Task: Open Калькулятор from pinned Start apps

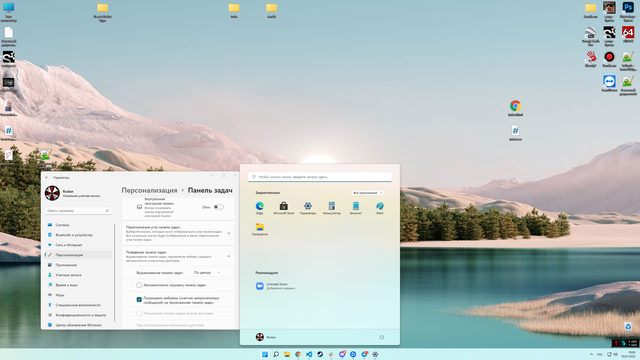Action: coord(332,208)
